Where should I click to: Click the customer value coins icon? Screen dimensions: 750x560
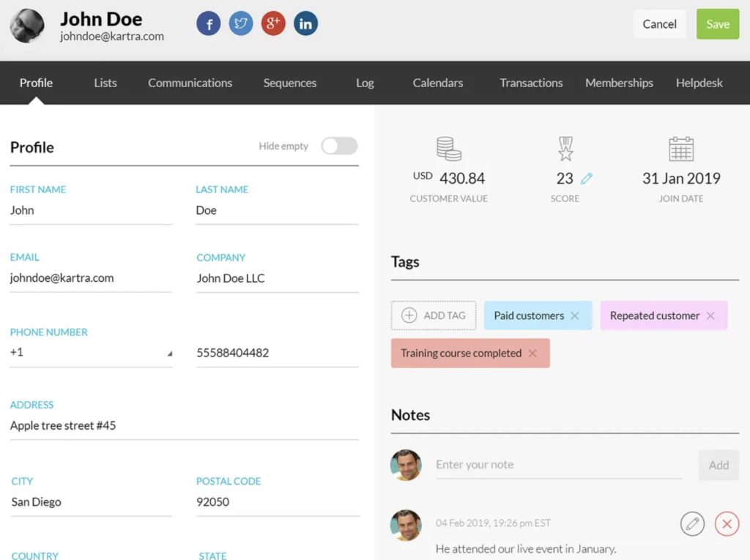click(449, 149)
